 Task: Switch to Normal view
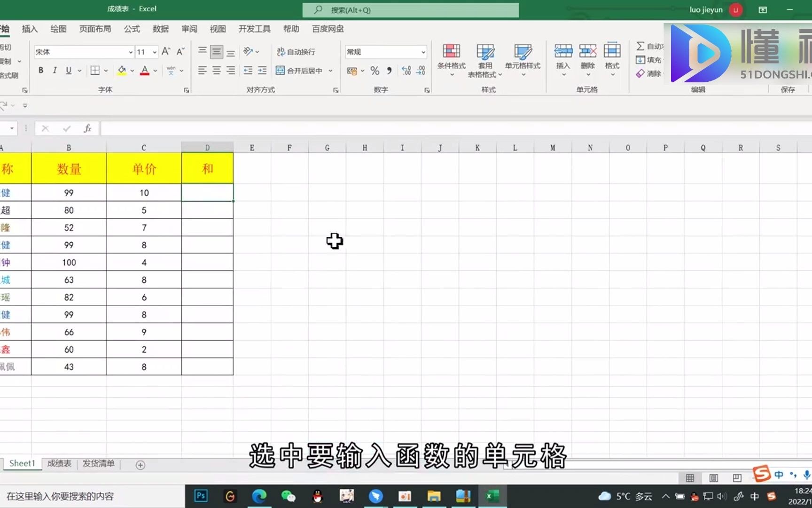(x=690, y=478)
